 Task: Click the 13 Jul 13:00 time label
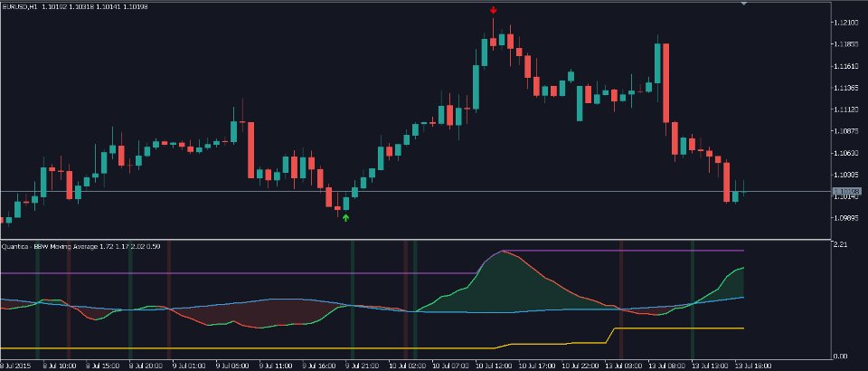(709, 366)
